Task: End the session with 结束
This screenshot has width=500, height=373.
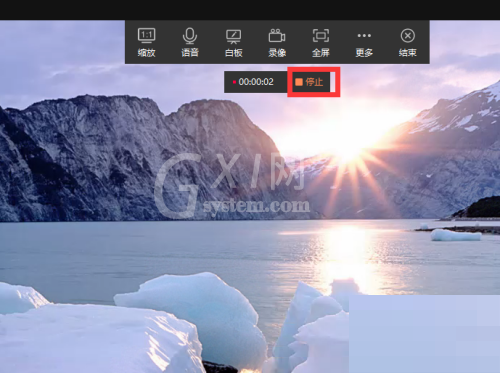Action: 408,42
